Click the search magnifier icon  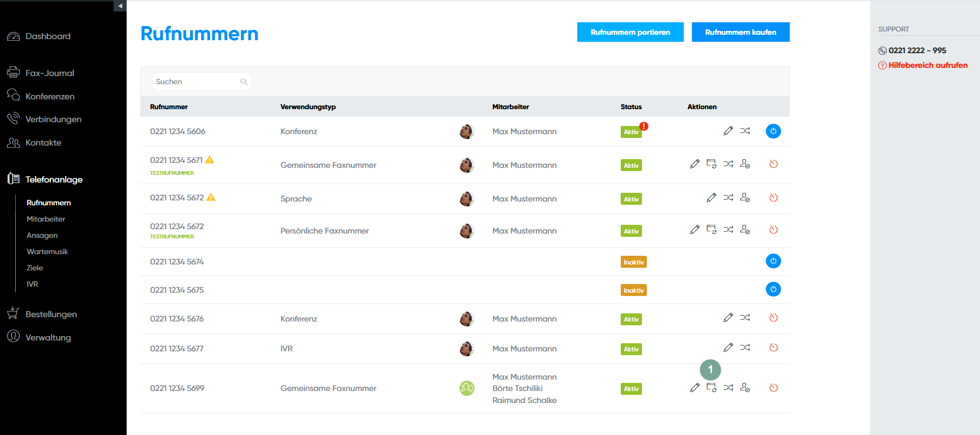pyautogui.click(x=244, y=82)
